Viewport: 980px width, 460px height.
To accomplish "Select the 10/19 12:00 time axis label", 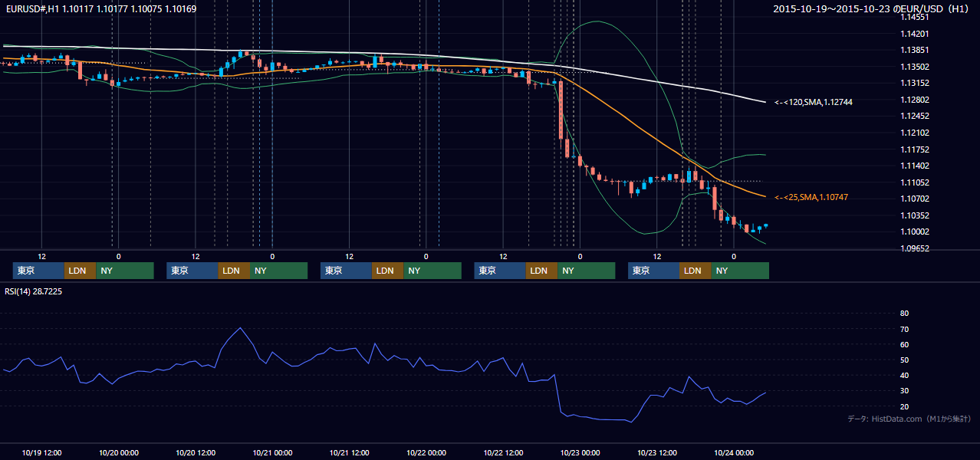I will [x=42, y=452].
